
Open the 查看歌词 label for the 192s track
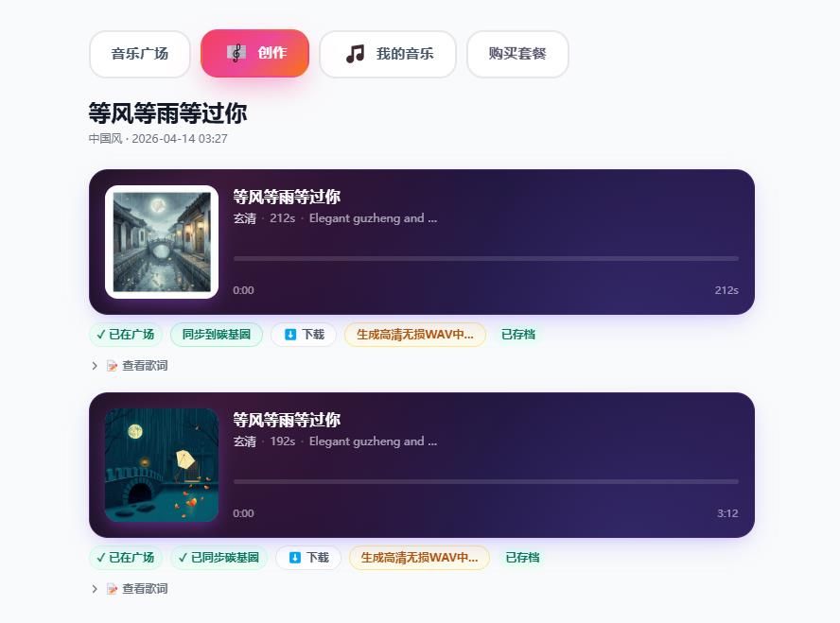click(x=145, y=589)
